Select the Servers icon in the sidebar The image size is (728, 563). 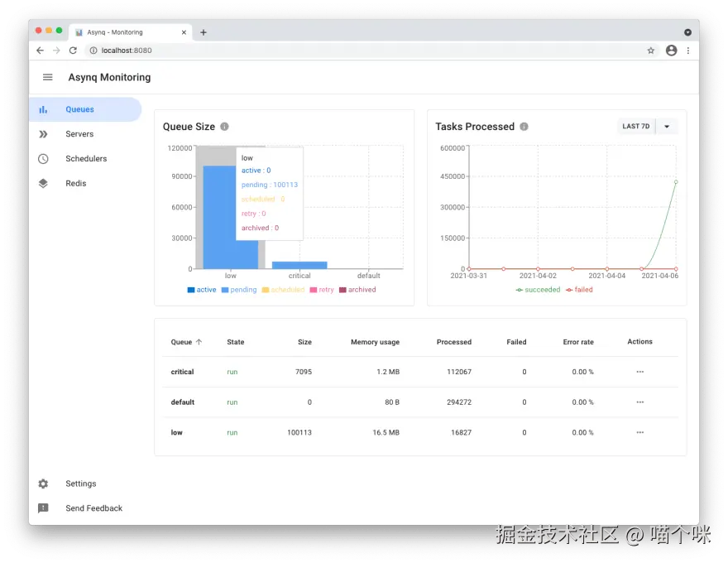pyautogui.click(x=43, y=133)
